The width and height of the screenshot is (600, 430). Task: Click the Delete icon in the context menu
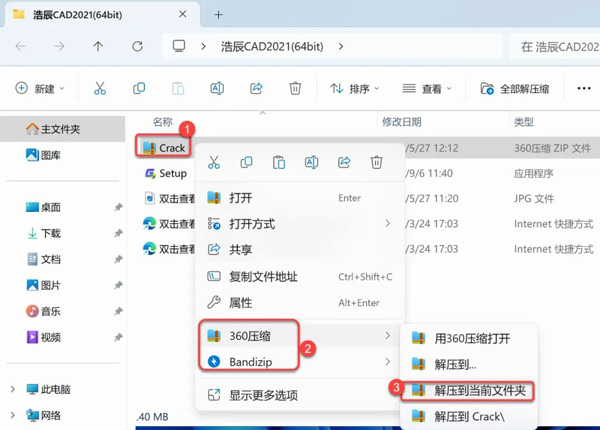point(377,162)
